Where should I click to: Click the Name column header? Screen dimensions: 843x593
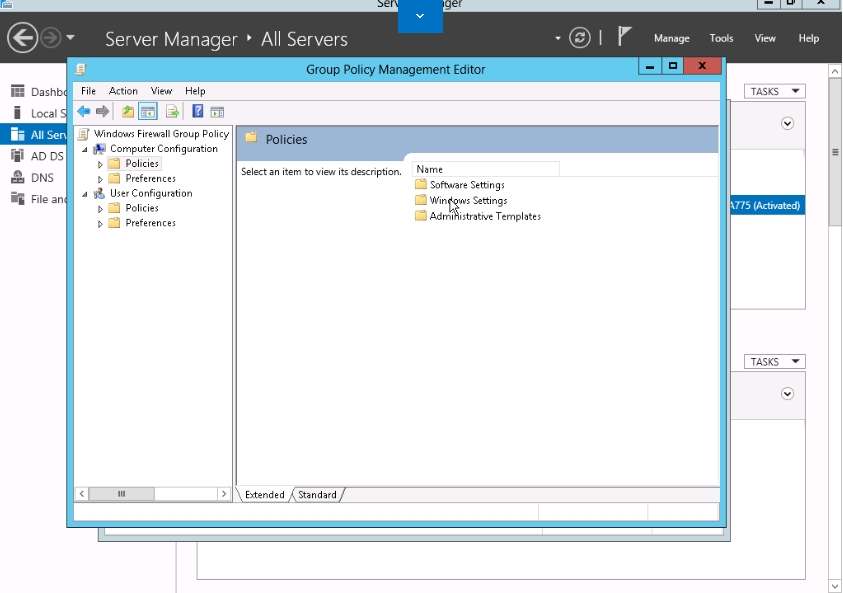point(486,169)
